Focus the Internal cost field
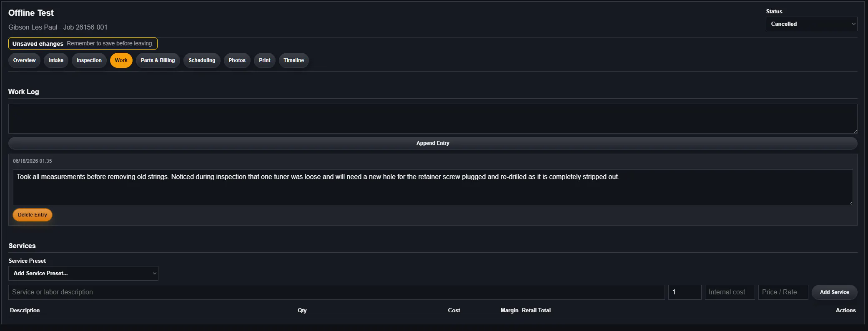Screen dimensions: 868x331 tap(730, 292)
